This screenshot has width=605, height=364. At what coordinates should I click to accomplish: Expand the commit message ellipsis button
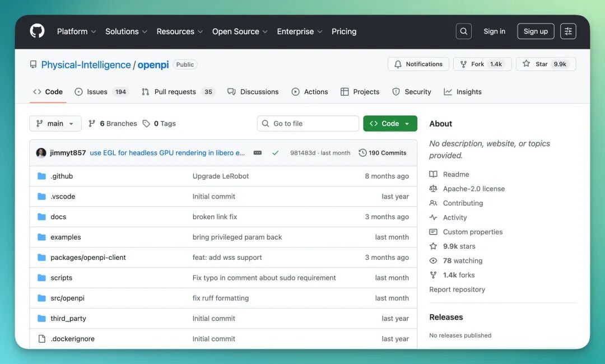point(257,153)
